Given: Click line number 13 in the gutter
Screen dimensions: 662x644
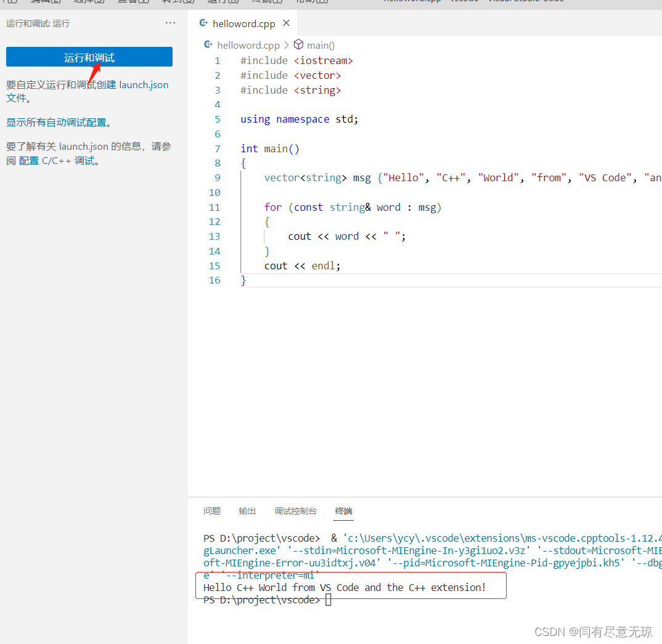Looking at the screenshot, I should coord(215,237).
